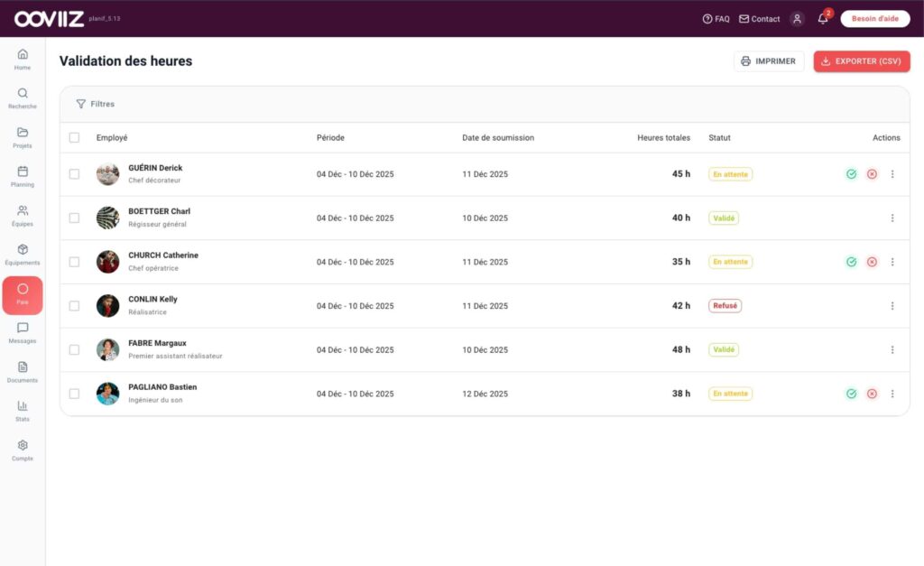Open the Documents section in sidebar

[x=23, y=372]
